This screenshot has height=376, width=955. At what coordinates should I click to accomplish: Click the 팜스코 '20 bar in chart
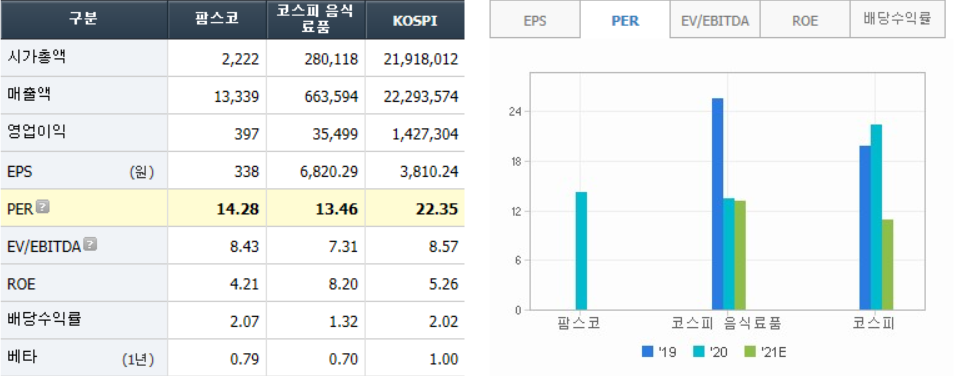coord(581,251)
